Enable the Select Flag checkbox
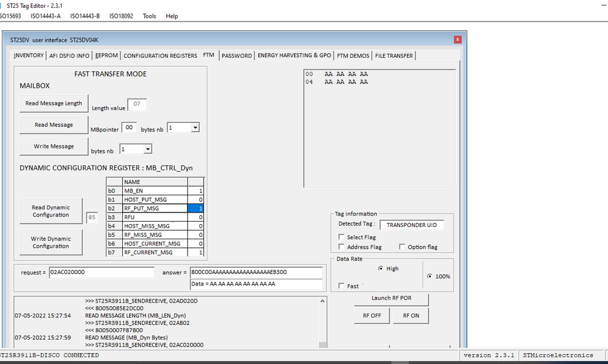This screenshot has height=364, width=608. [x=341, y=237]
